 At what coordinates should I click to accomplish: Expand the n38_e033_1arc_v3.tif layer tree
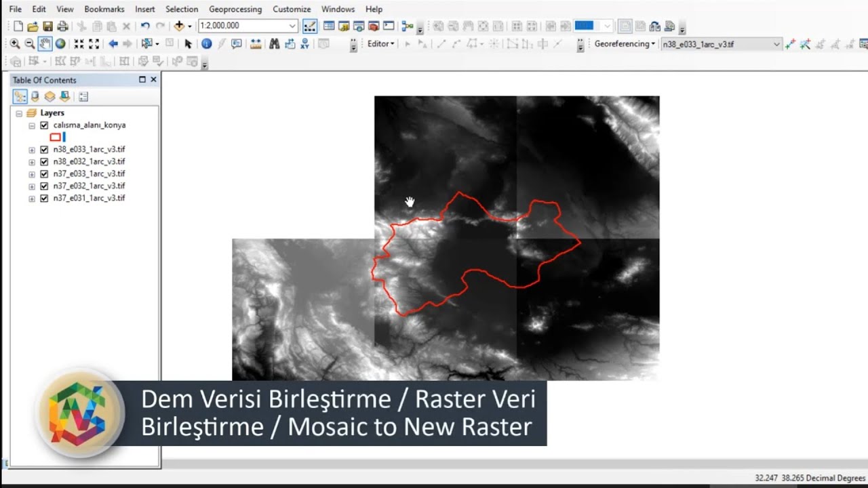click(32, 150)
